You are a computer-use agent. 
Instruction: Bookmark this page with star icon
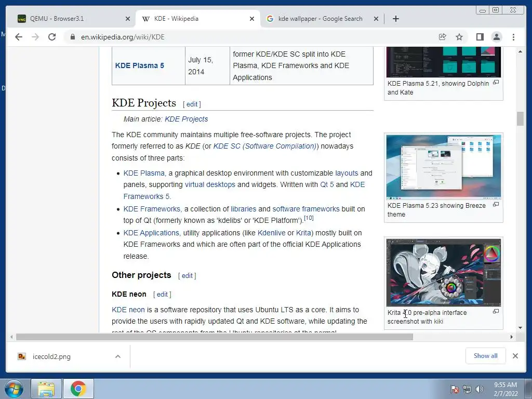click(x=459, y=37)
